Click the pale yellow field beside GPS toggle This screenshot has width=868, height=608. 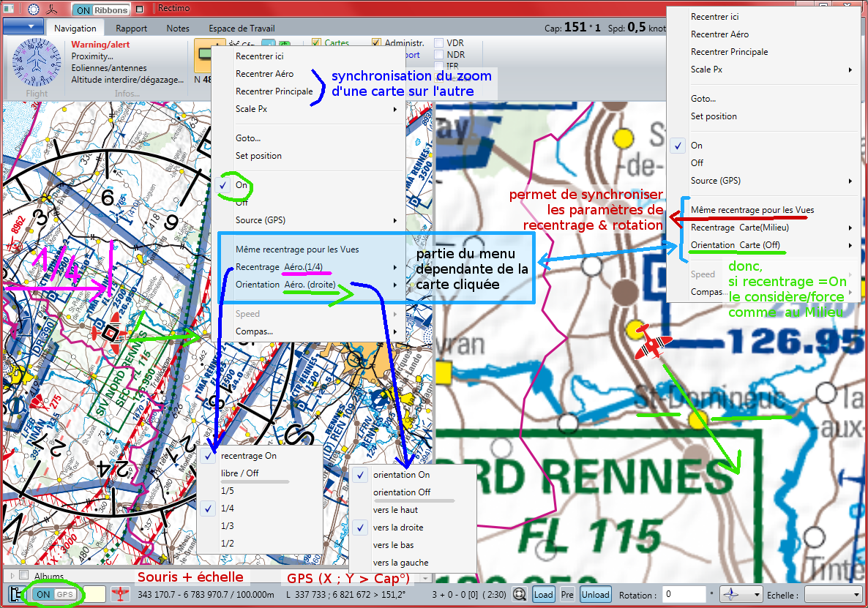click(94, 594)
